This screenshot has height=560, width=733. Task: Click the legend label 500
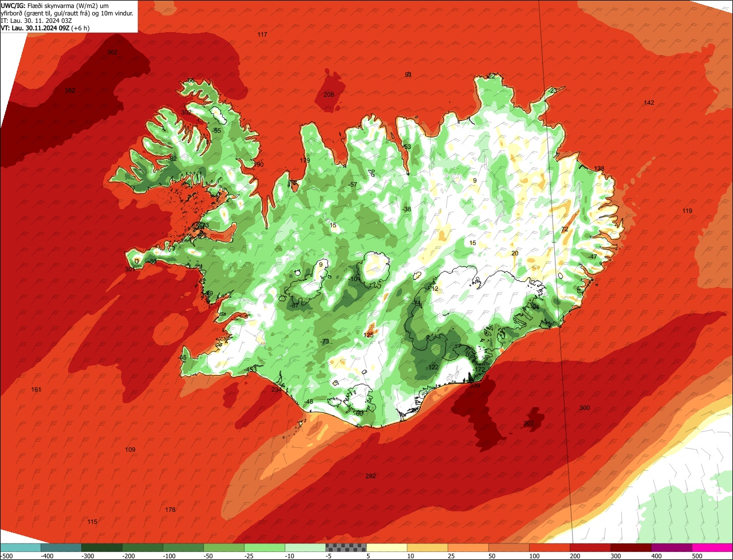pos(697,556)
